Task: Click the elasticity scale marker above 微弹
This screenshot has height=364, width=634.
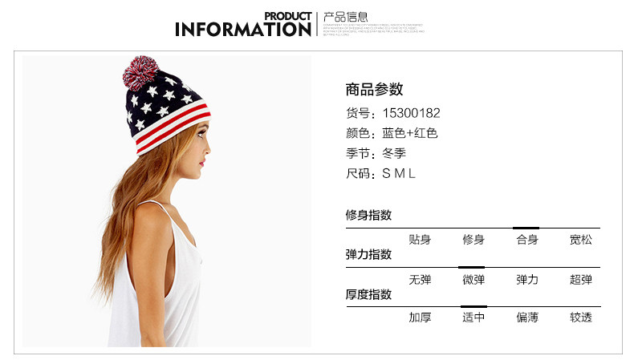Action: (x=471, y=267)
